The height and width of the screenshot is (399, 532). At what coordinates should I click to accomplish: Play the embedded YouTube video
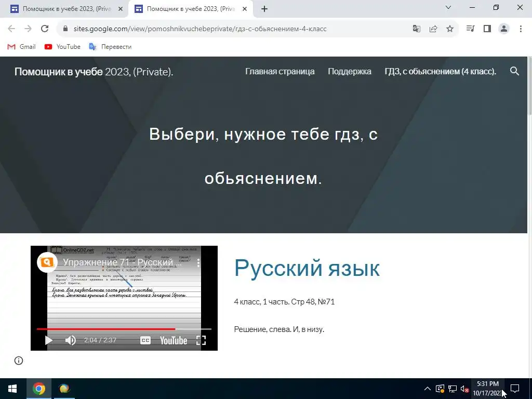point(49,340)
